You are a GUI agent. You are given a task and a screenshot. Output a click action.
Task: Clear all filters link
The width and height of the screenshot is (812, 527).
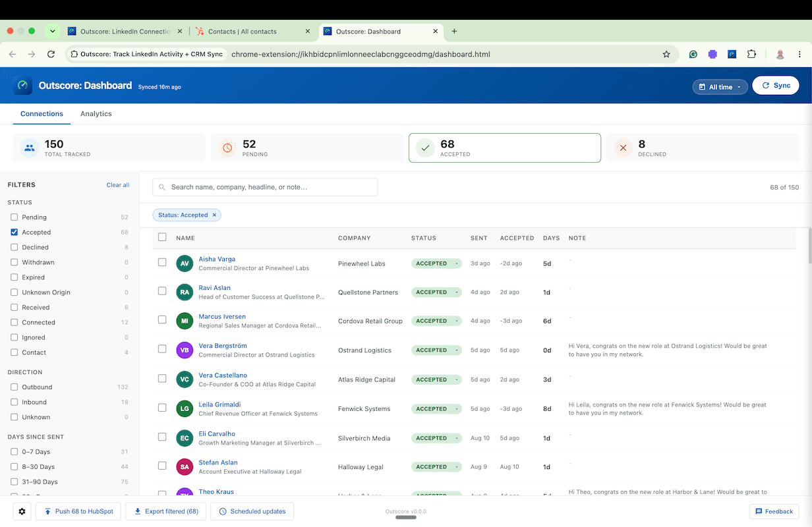click(118, 185)
